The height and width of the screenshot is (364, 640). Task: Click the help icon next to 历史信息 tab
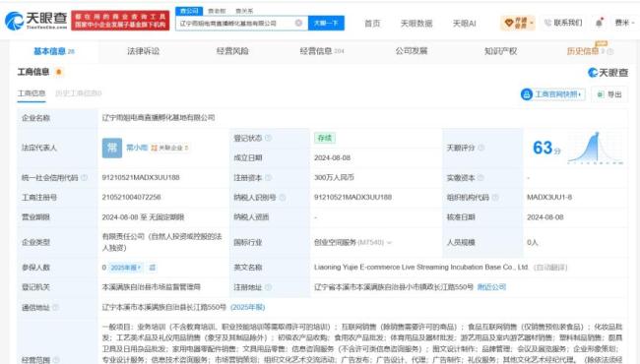(610, 51)
